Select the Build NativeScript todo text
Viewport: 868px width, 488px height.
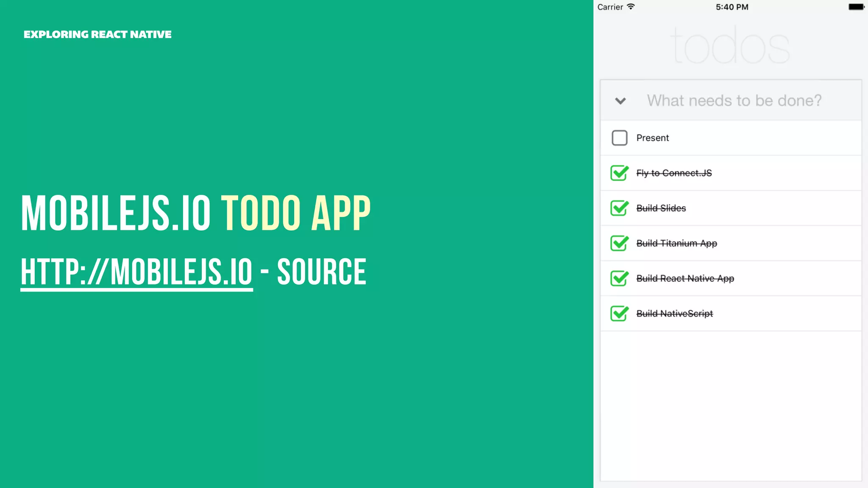click(674, 313)
